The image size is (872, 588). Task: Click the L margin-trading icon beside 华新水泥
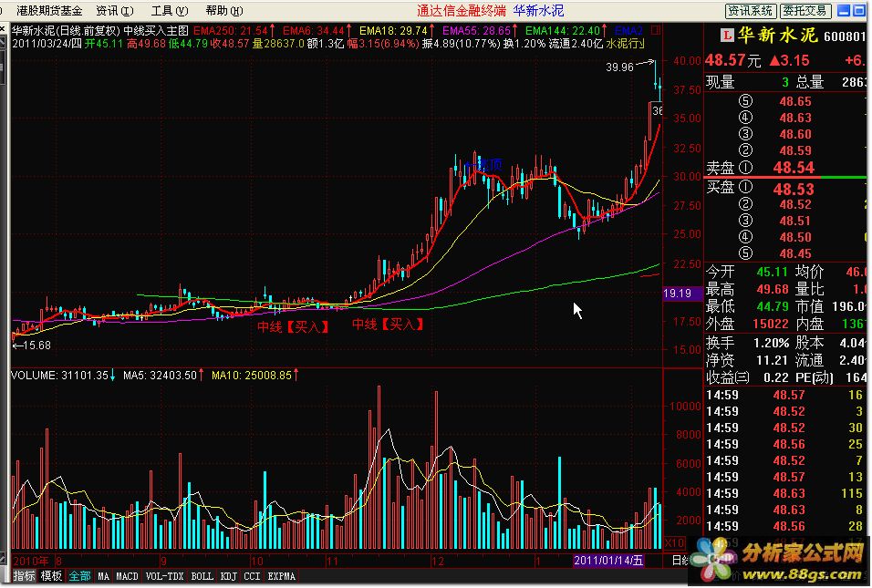coord(727,36)
